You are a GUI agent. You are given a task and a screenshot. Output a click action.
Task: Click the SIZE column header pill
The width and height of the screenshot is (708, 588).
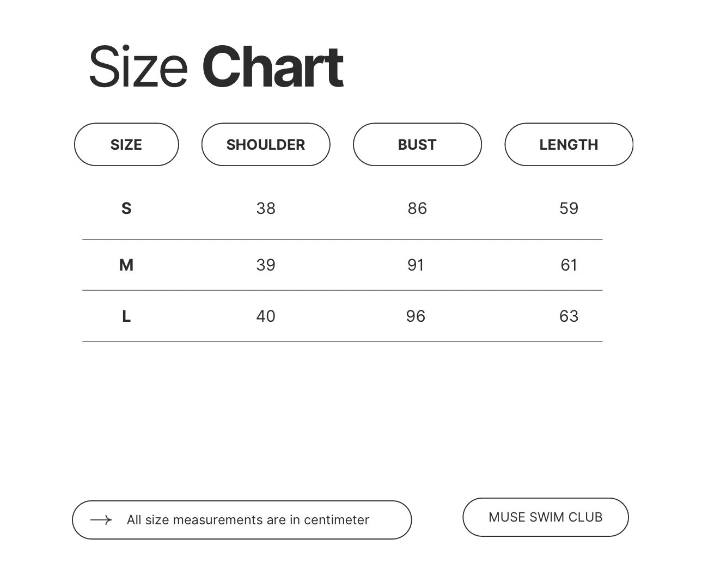tap(126, 145)
